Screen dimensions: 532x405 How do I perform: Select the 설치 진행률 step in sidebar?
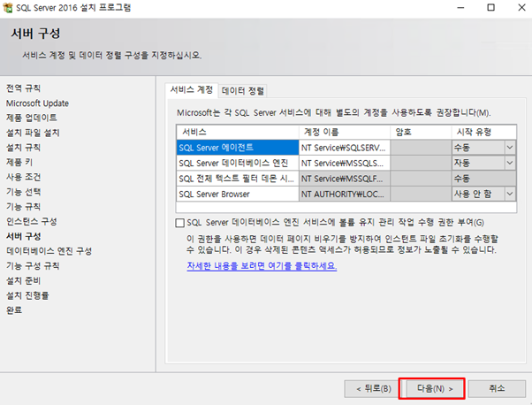27,295
